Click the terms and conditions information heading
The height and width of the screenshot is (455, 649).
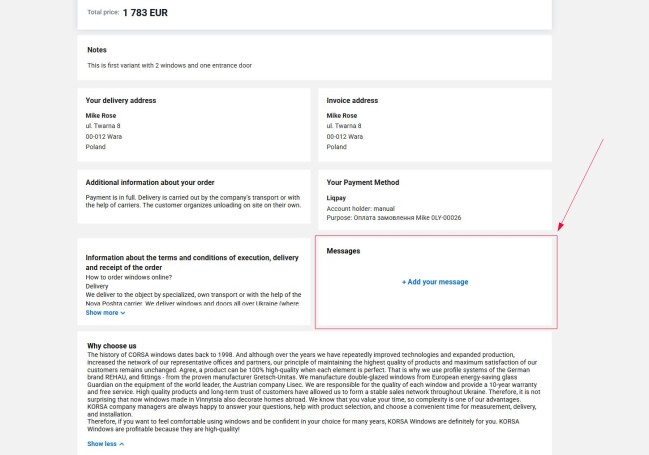(x=192, y=263)
